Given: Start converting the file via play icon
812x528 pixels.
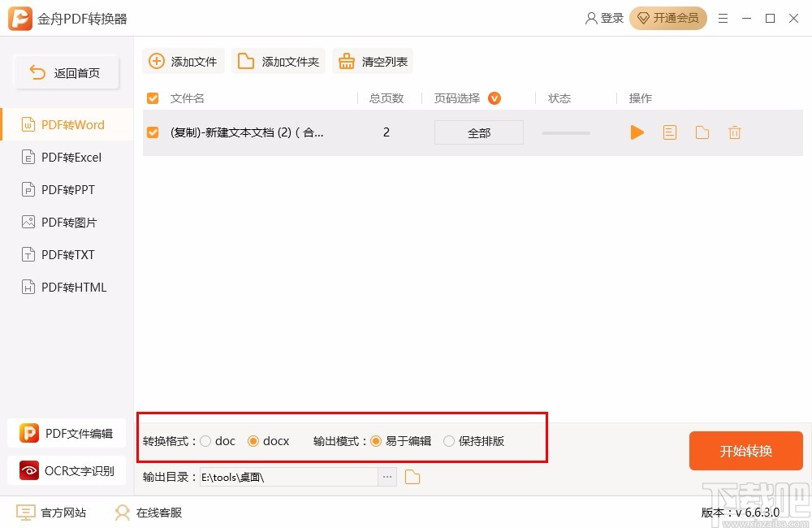Looking at the screenshot, I should [x=637, y=132].
